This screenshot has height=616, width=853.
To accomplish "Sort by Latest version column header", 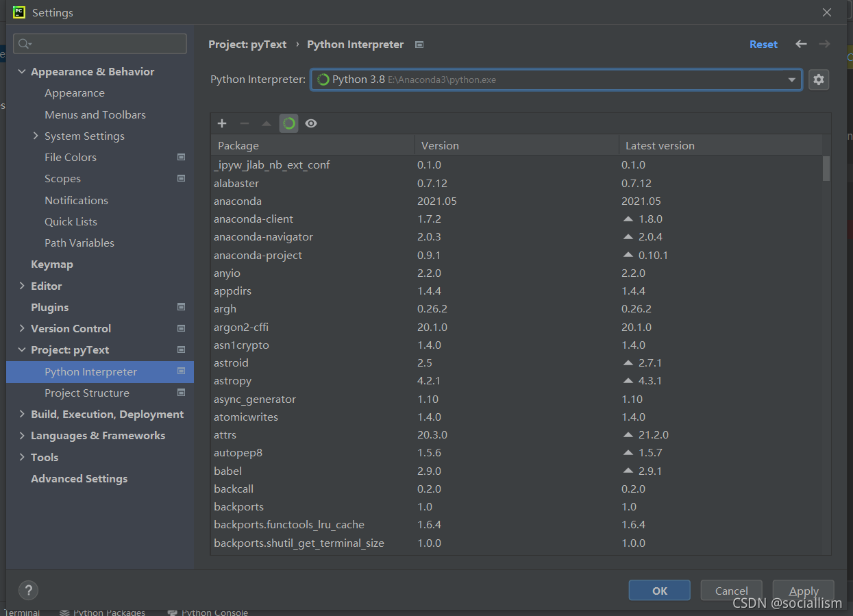I will (x=720, y=145).
